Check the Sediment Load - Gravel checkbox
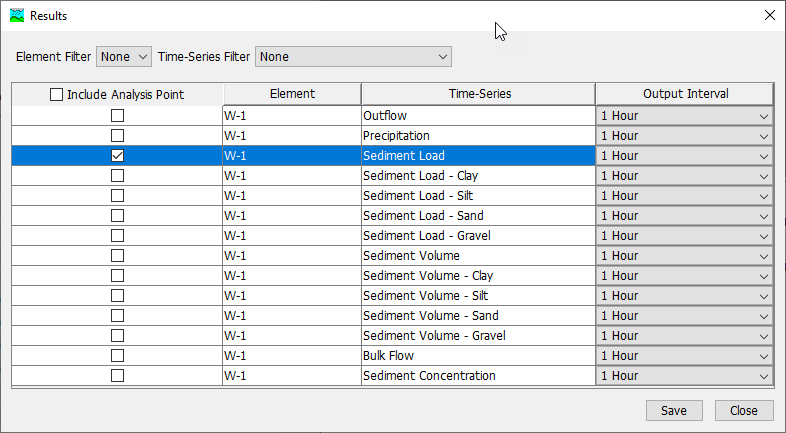Viewport: 786px width, 433px height. pyautogui.click(x=117, y=236)
